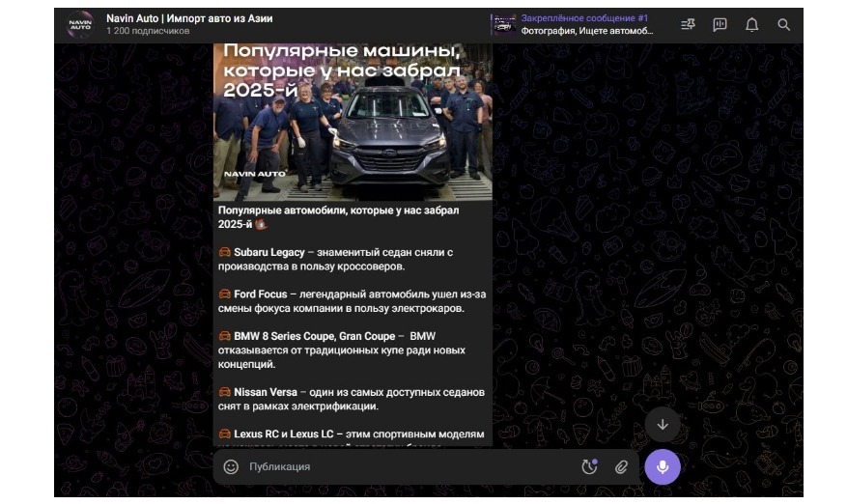Click the car emoji before Ford Focus
Screen dimensions: 847x504
coord(224,294)
